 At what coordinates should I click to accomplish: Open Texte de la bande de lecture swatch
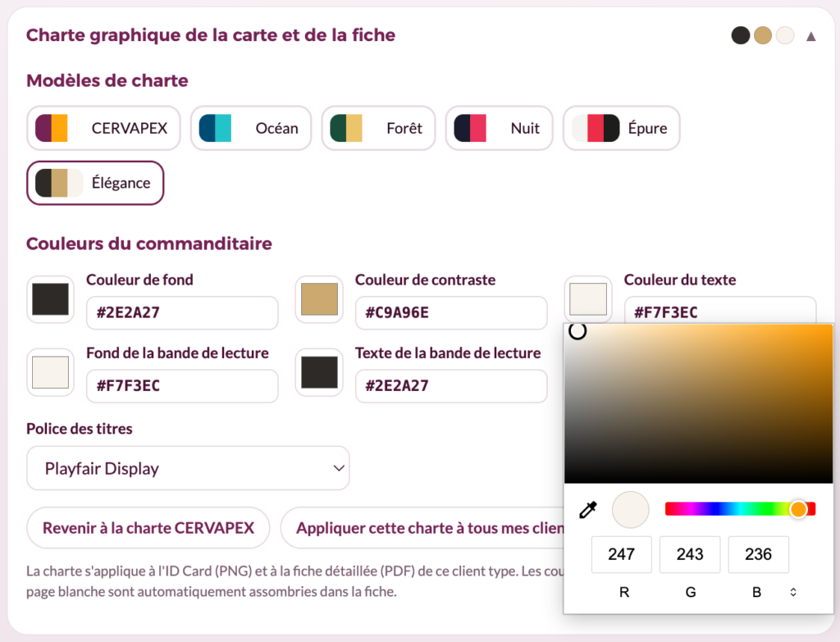tap(319, 372)
